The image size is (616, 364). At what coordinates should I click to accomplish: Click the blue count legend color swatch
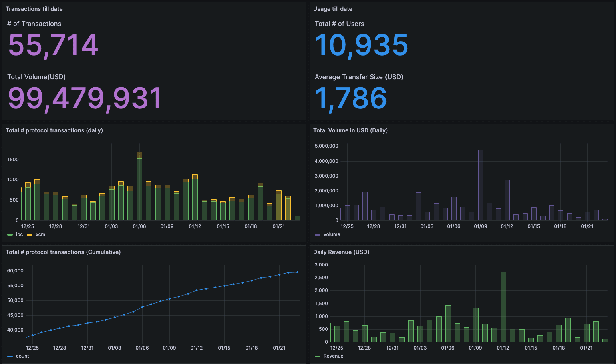10,356
